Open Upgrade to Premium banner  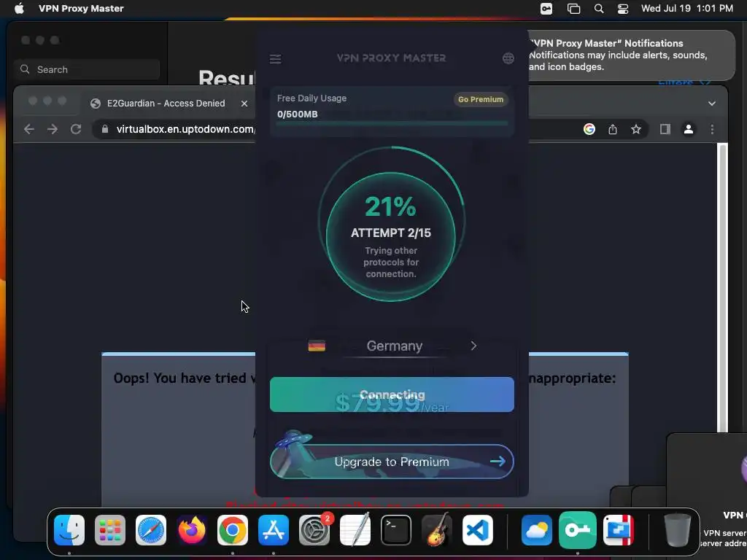tap(392, 462)
